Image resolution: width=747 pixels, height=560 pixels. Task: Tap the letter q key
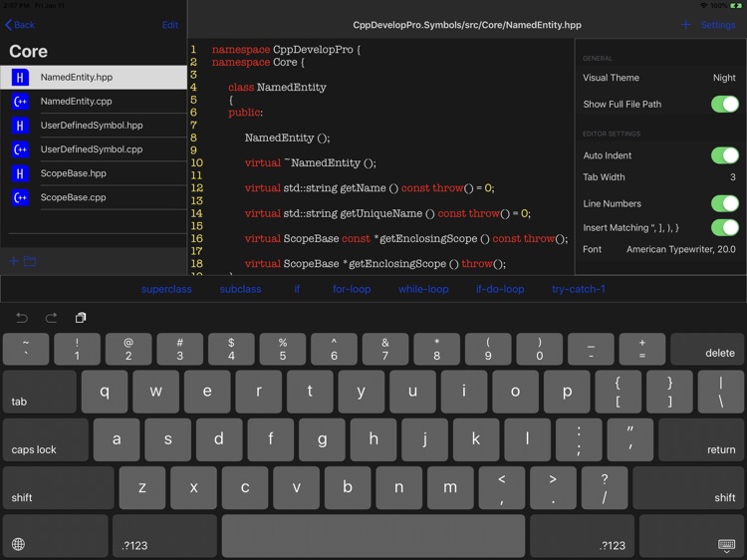coord(105,392)
